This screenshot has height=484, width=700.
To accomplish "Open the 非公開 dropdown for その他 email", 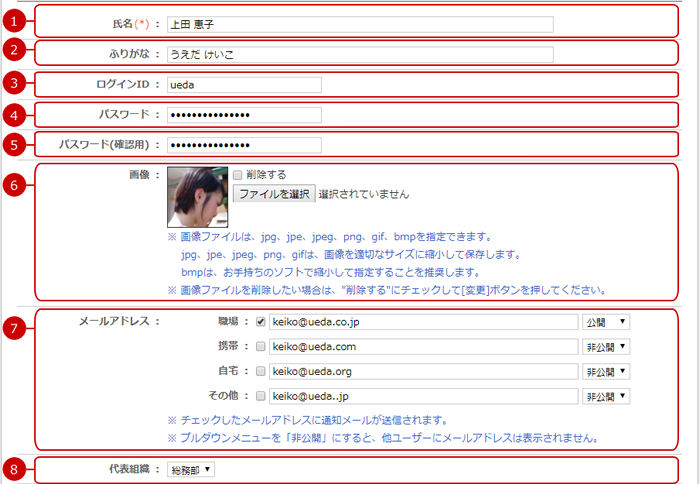I will pyautogui.click(x=605, y=395).
